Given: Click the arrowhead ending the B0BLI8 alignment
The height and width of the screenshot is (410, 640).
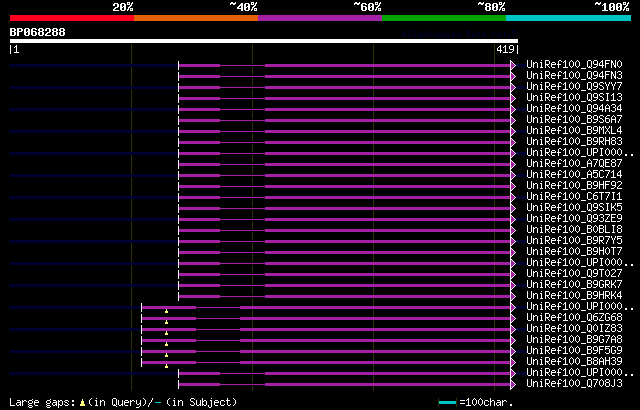Looking at the screenshot, I should (513, 230).
